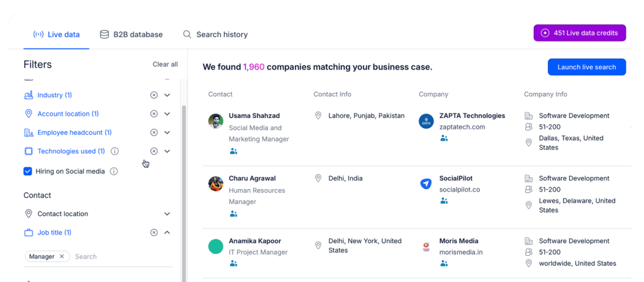Remove the Manager tag from job title
644x282 pixels.
pos(62,256)
